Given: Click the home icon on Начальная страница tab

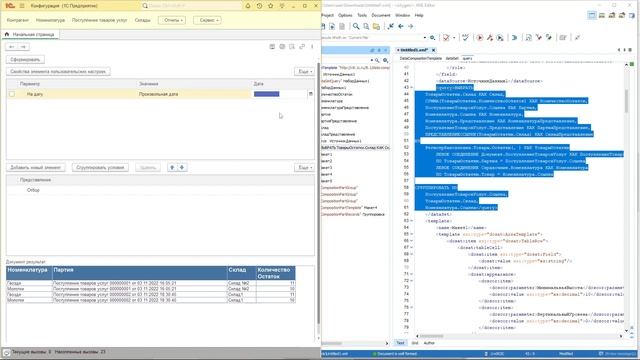Looking at the screenshot, I should point(7,34).
